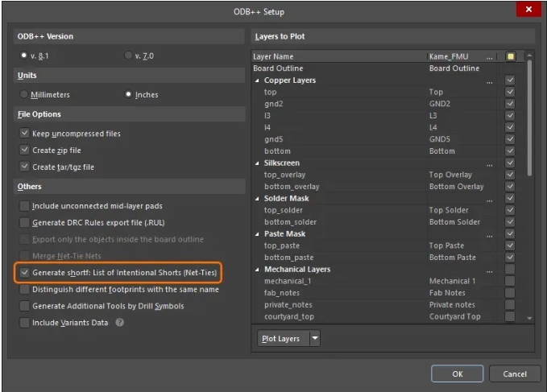The image size is (547, 392).
Task: Enable plot checkbox for private_notes
Action: coord(510,305)
